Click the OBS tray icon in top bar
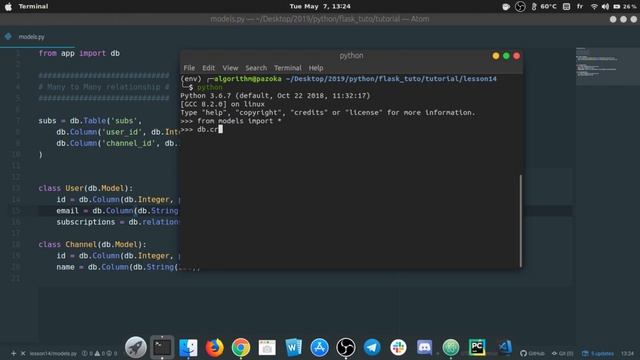 (520, 7)
